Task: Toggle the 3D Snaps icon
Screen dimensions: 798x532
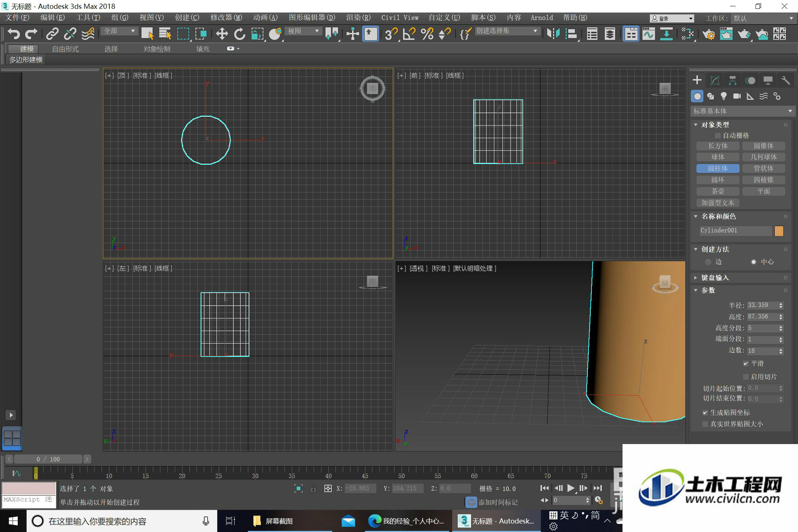Action: [391, 34]
